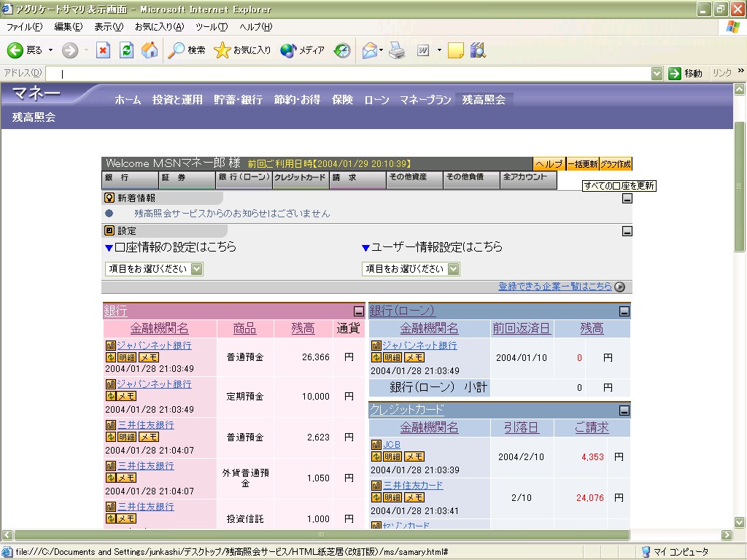Click the Research toolbar icon

(478, 50)
